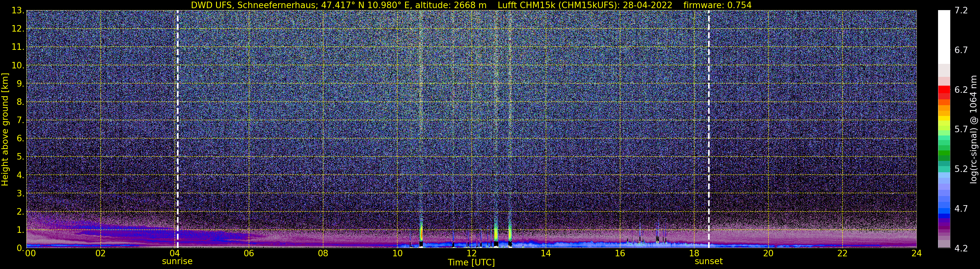
Task: Click the '04' time tick label
Action: coord(175,253)
